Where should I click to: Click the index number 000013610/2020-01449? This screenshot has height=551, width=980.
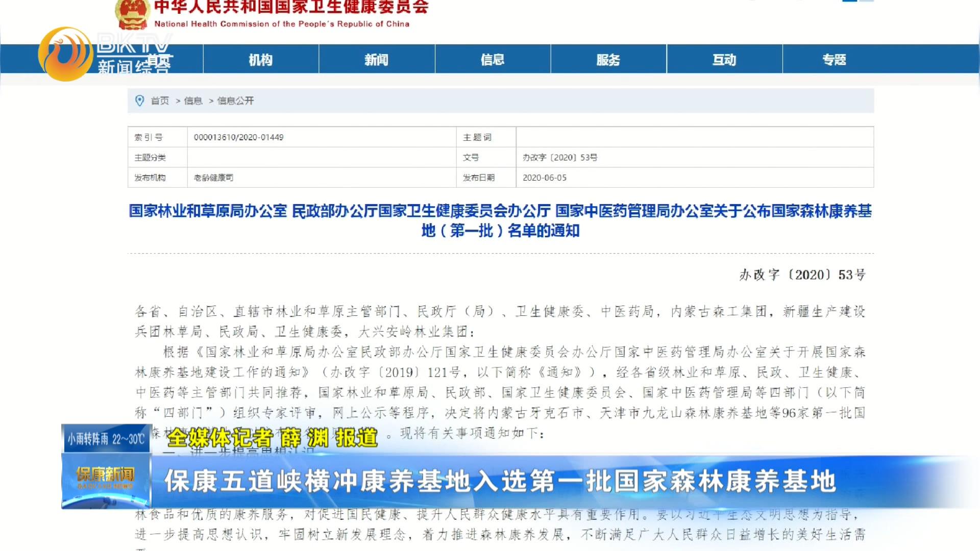click(x=238, y=137)
